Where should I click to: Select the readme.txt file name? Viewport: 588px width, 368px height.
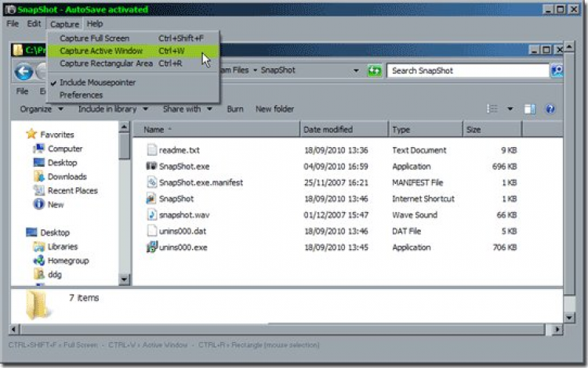tap(180, 150)
